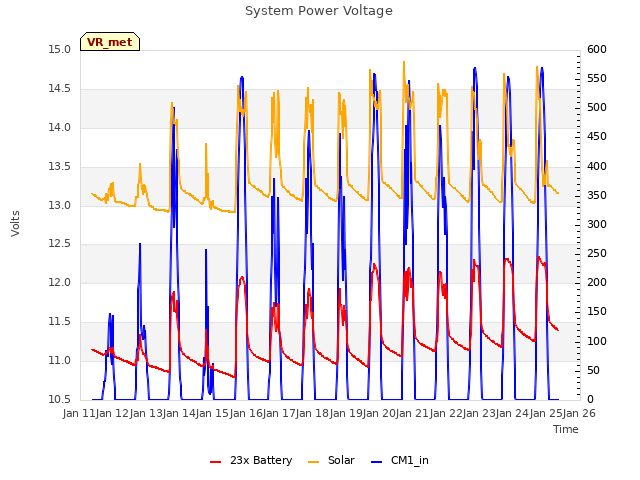Viewport: 640px width, 480px height.
Task: Click the 14.5 left axis tick label
Action: click(x=60, y=89)
